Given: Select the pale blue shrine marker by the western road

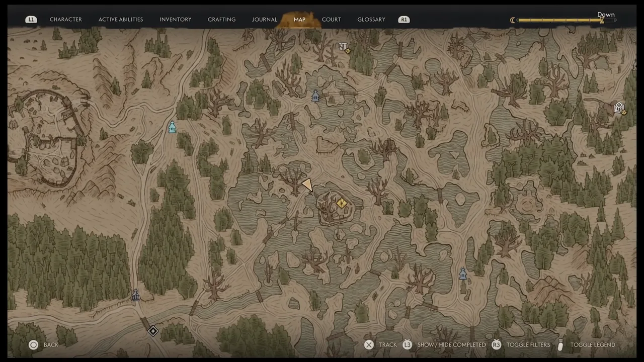Looking at the screenshot, I should point(172,127).
